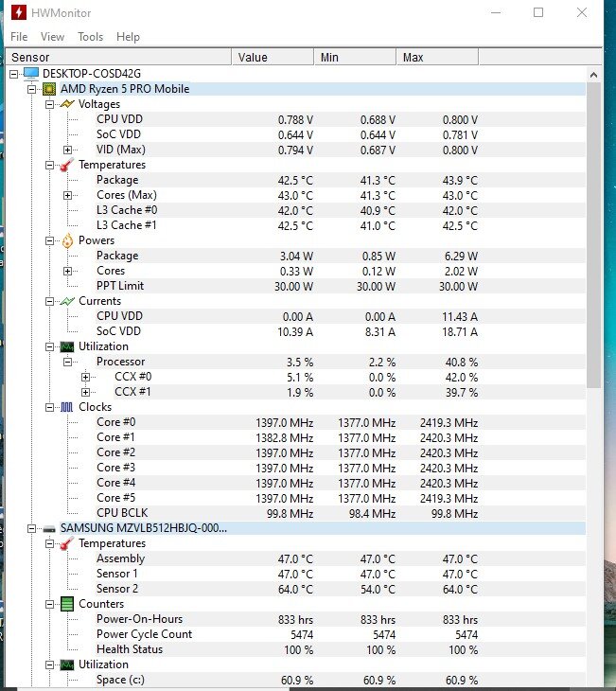
Task: Collapse the SAMSUNG Utilization group
Action: point(50,664)
